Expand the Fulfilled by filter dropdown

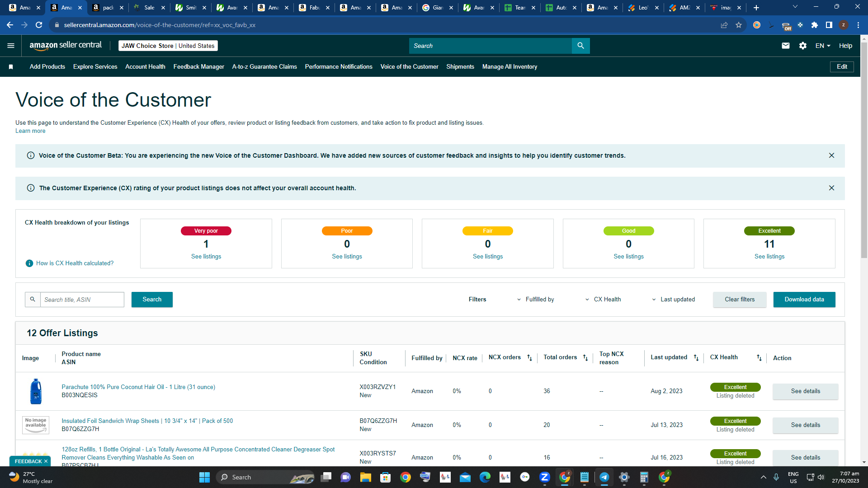coord(536,300)
